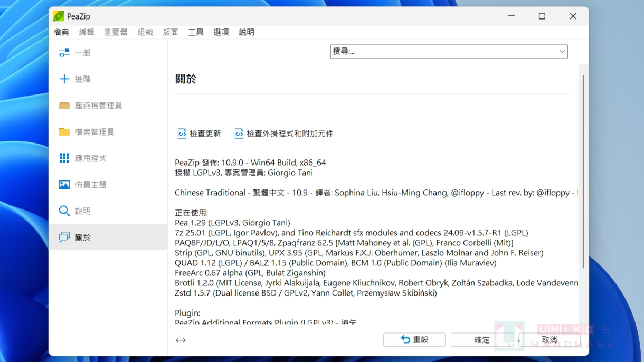Viewport: 644px width, 362px height.
Task: Click the FreeArc 0.67 alpha line
Action: click(x=250, y=273)
